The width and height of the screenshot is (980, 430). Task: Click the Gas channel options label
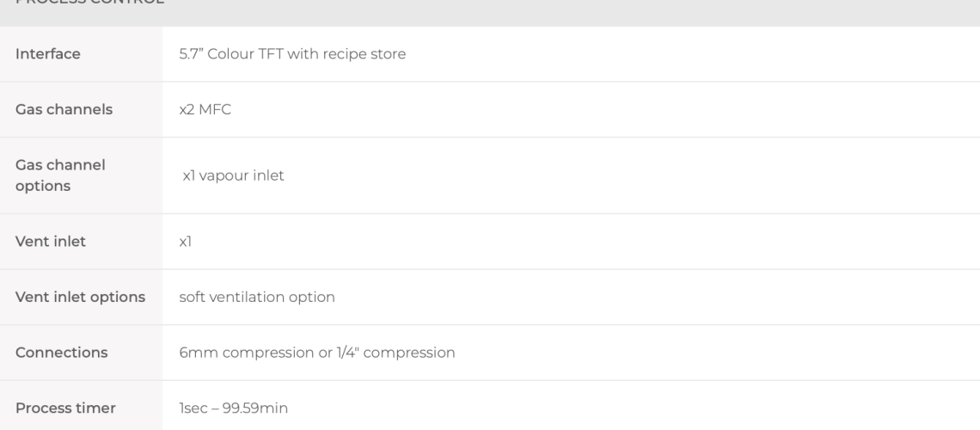pos(60,175)
